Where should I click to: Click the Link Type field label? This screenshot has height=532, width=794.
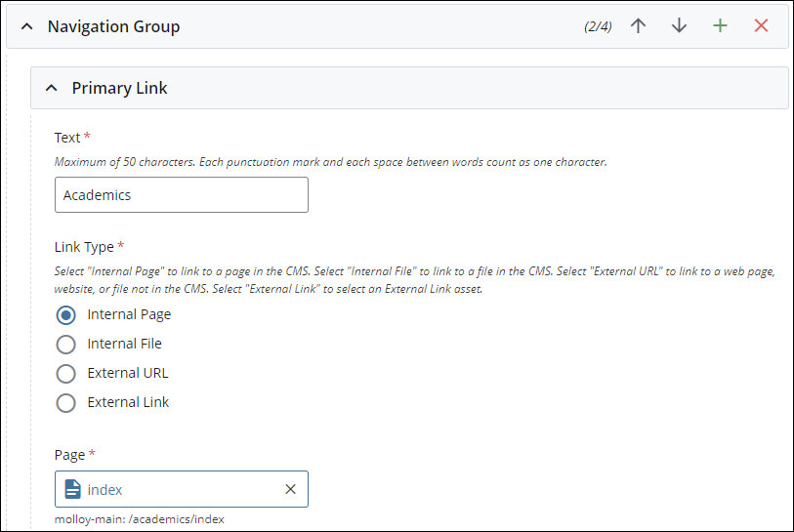(x=84, y=247)
